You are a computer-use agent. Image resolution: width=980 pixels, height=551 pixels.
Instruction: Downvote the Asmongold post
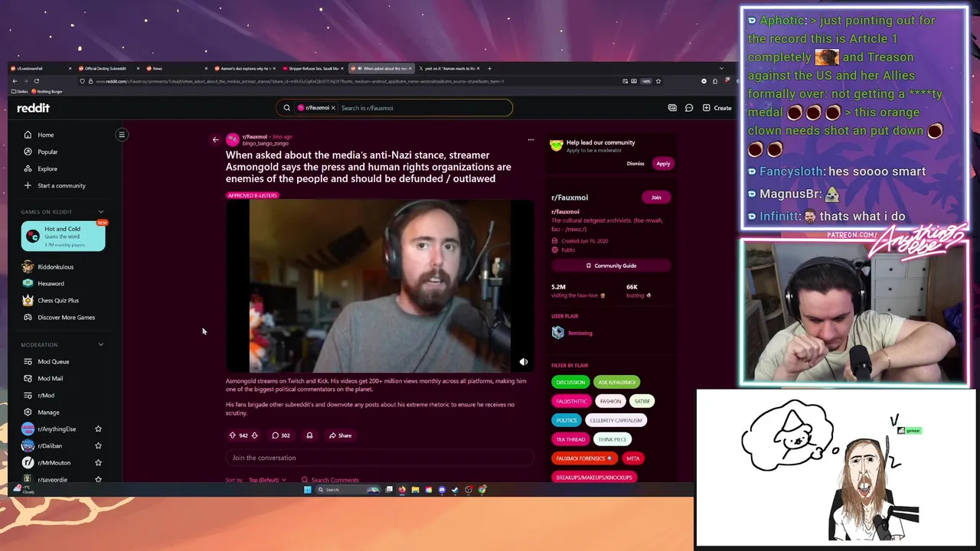[x=255, y=435]
